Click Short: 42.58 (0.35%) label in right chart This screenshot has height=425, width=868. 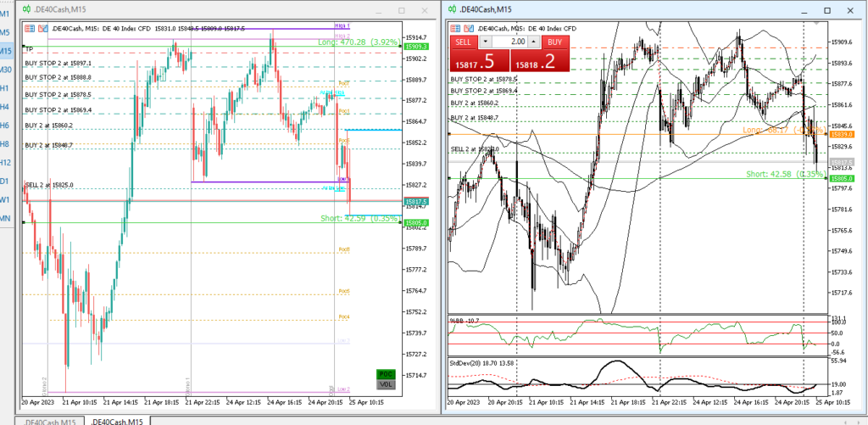[x=785, y=174]
